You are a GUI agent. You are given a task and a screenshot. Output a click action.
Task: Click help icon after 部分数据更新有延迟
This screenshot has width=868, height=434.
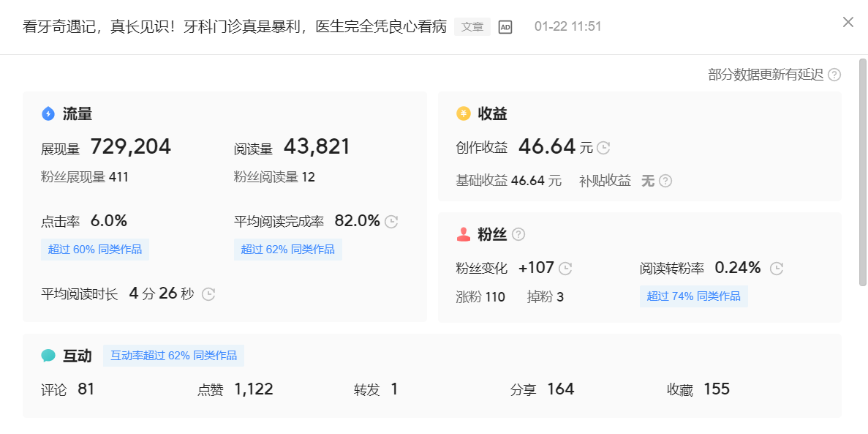(x=834, y=74)
